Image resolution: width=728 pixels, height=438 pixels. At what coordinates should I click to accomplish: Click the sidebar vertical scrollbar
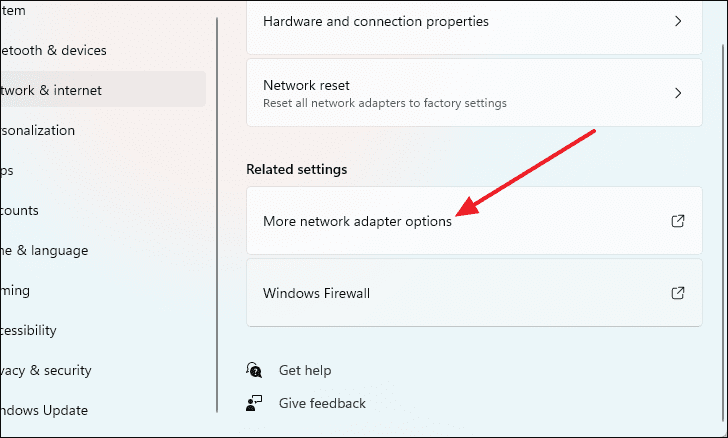pyautogui.click(x=217, y=215)
